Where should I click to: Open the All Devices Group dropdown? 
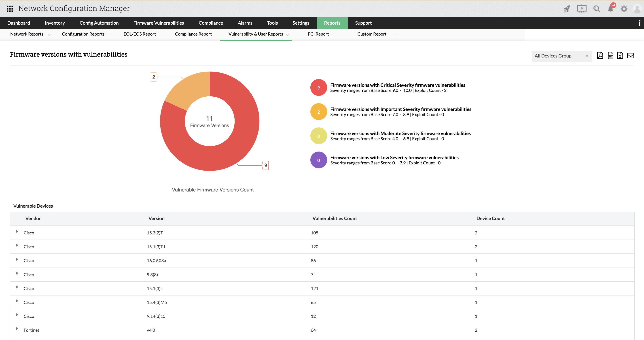pyautogui.click(x=561, y=56)
